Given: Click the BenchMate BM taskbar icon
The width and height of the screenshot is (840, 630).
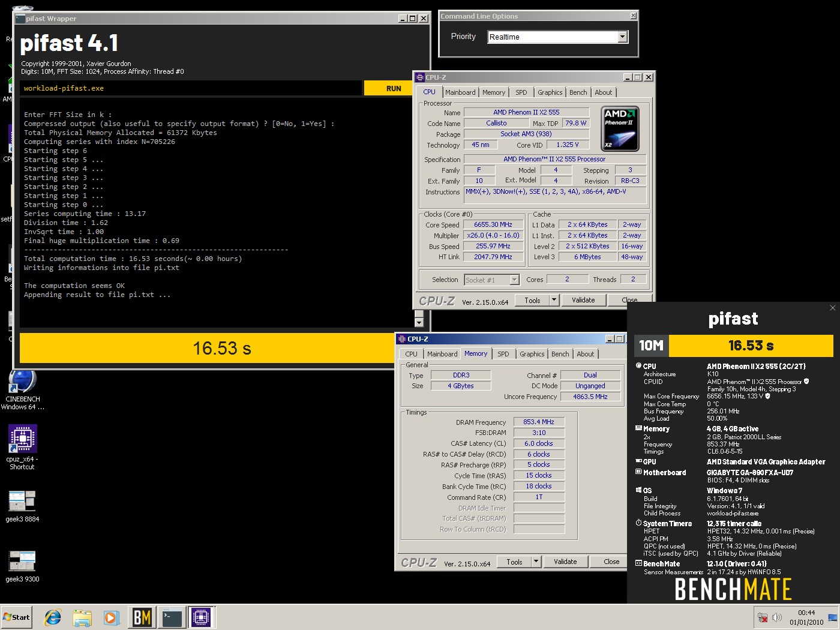Looking at the screenshot, I should 142,617.
